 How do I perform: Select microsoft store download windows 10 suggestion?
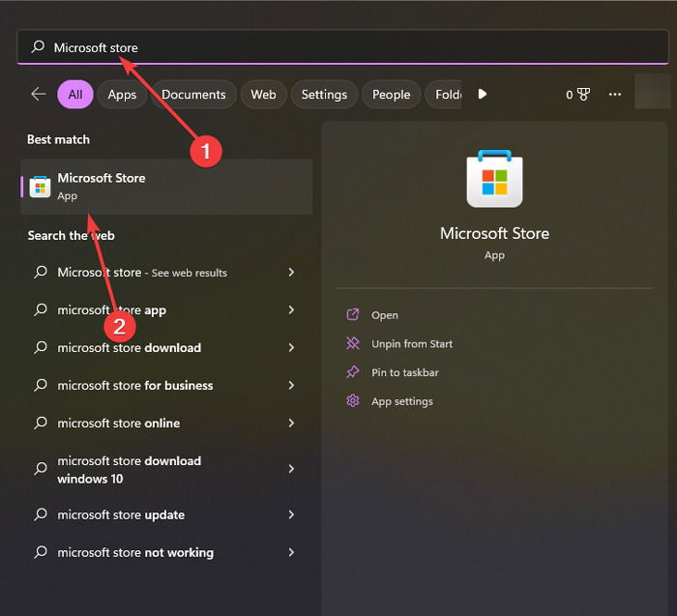click(166, 470)
